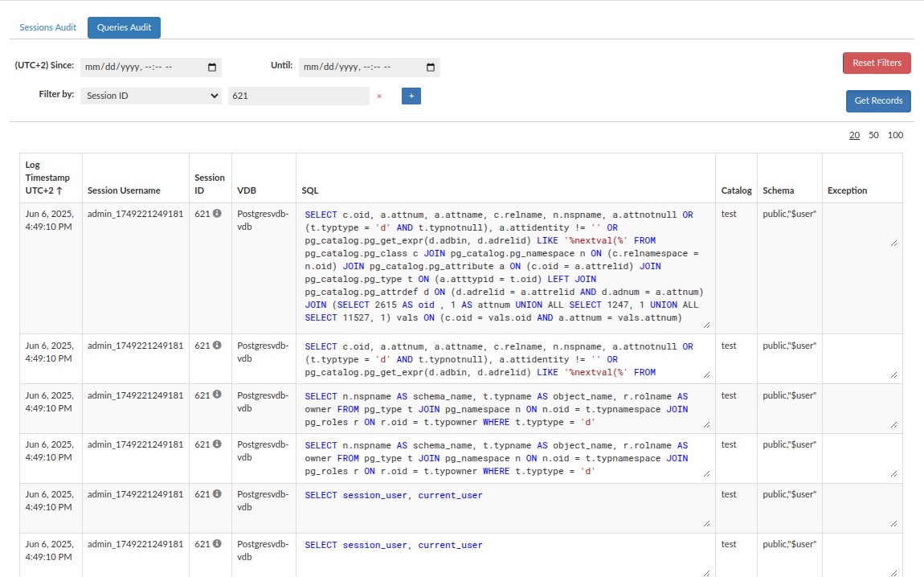Viewport: 924px width, 577px height.
Task: Open session info icon in the first row
Action: point(218,213)
